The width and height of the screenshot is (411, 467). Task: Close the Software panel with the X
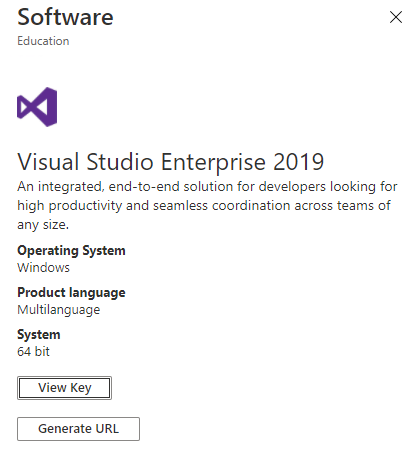396,17
